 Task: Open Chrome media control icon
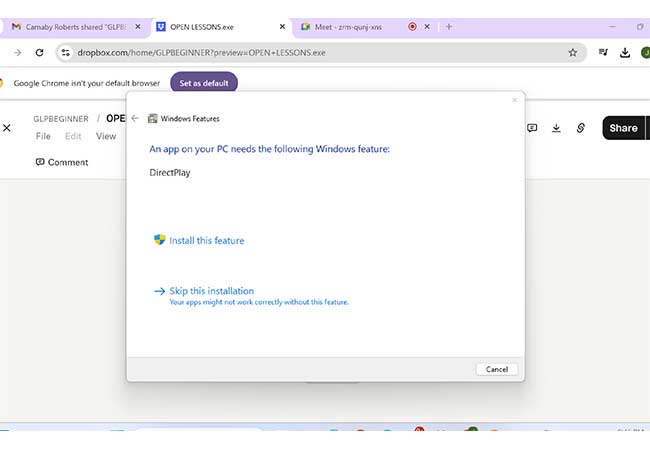[x=603, y=53]
